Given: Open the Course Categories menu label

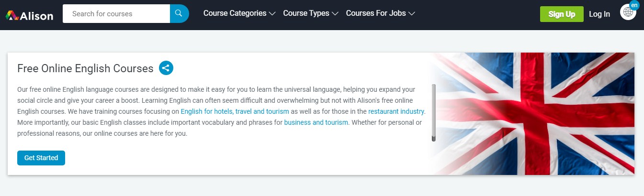Looking at the screenshot, I should [235, 13].
